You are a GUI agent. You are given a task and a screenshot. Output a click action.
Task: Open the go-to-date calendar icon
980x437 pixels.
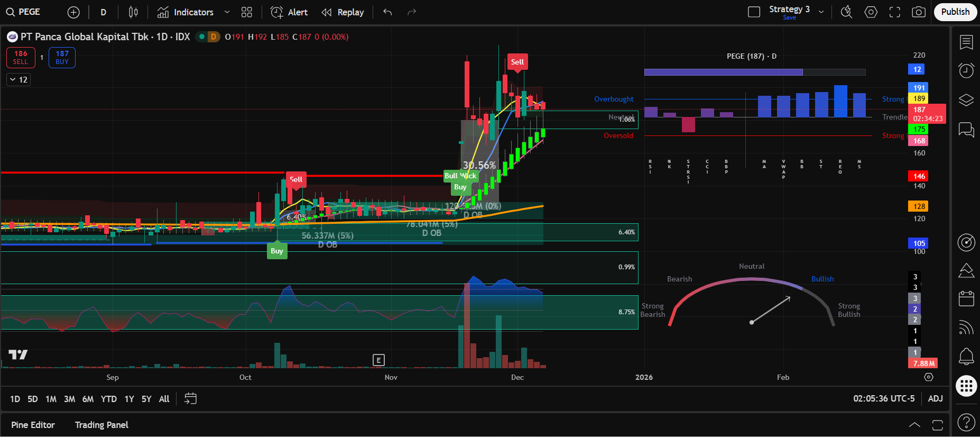click(x=190, y=399)
